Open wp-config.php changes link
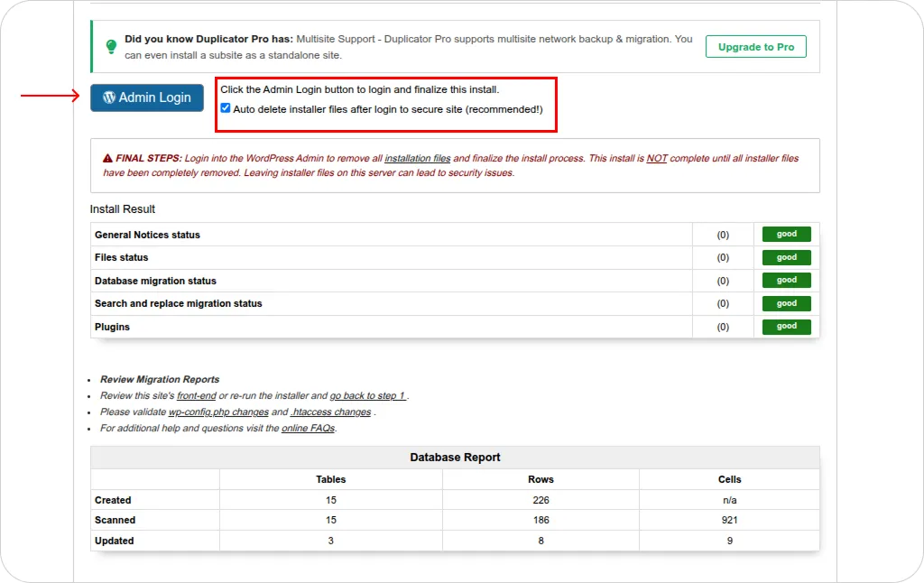 (x=218, y=412)
